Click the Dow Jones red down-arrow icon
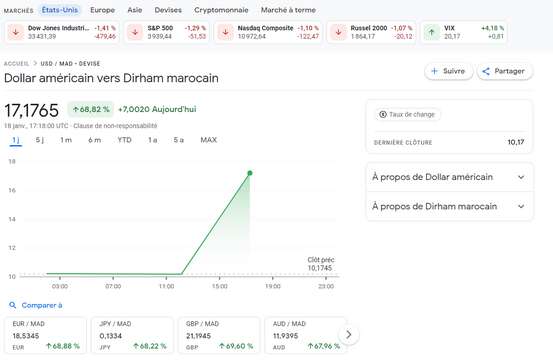 16,32
